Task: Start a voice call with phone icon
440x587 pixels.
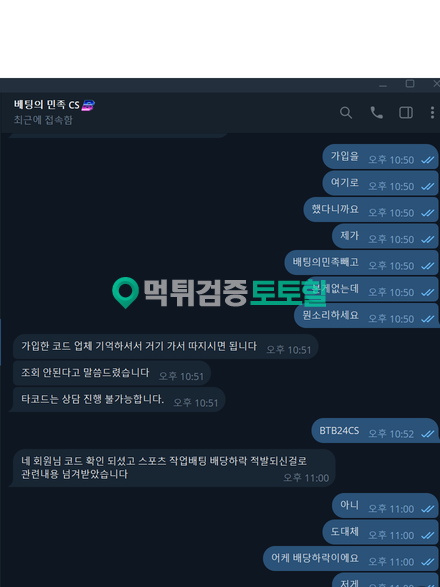Action: [376, 112]
